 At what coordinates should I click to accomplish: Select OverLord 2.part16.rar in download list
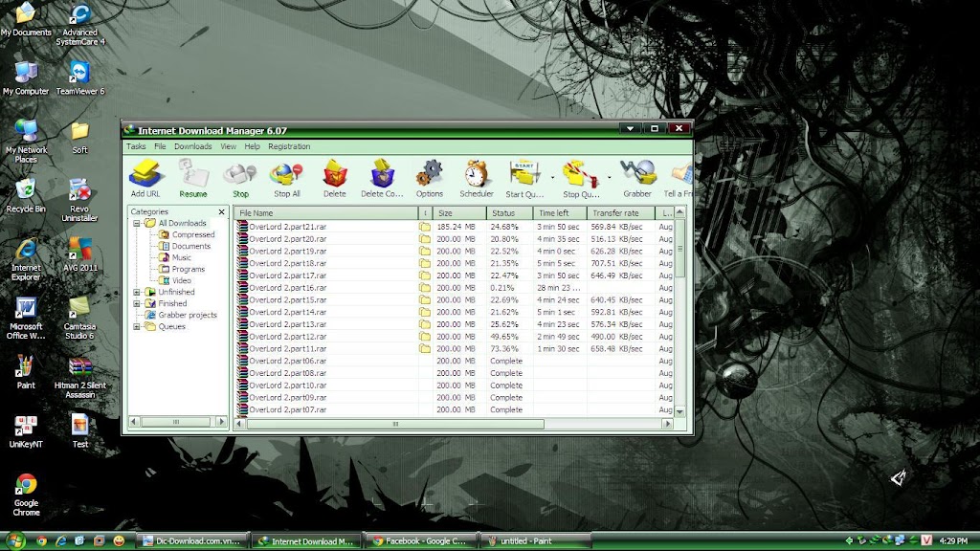(288, 287)
